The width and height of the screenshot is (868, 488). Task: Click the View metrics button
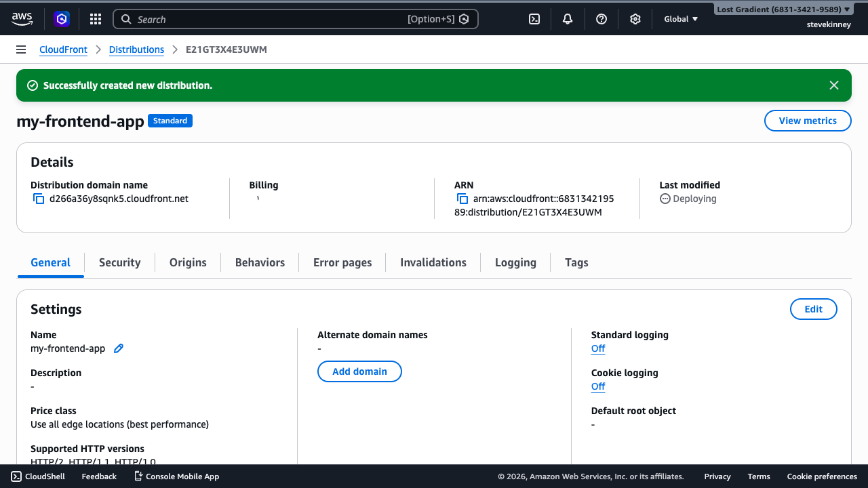(x=808, y=121)
